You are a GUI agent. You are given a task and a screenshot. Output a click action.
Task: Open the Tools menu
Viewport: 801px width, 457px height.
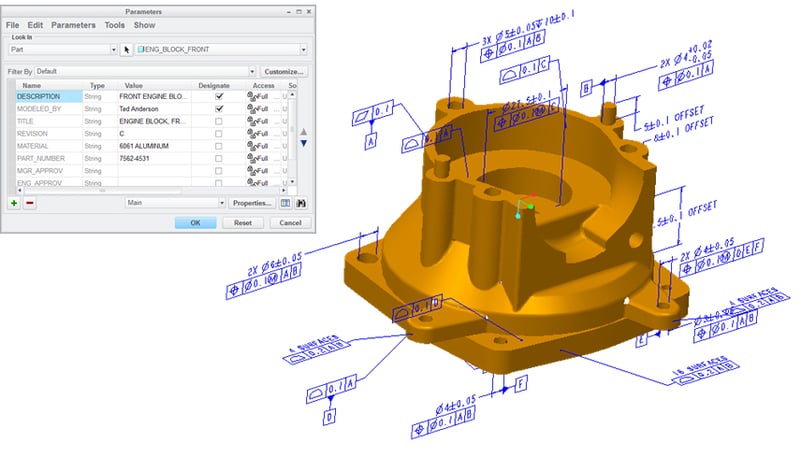[115, 24]
